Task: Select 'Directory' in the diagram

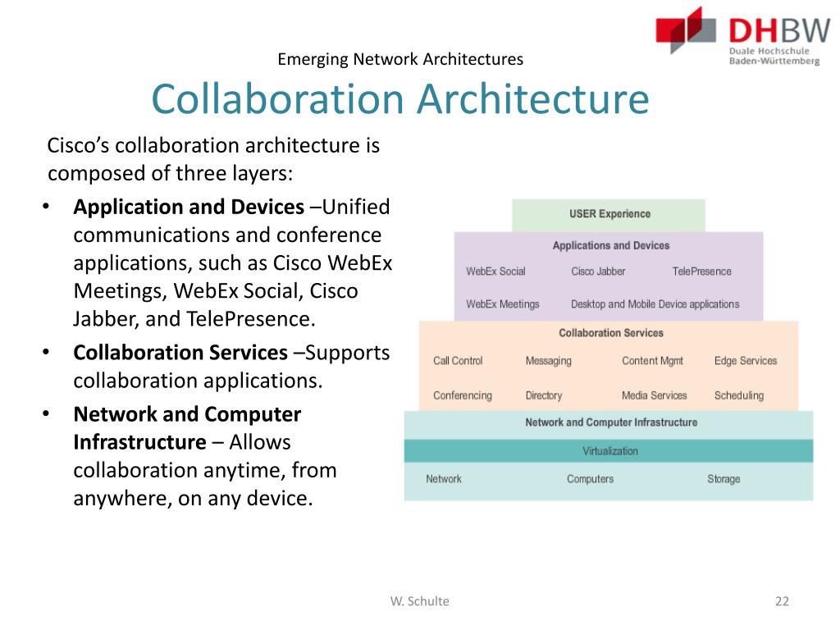Action: [544, 395]
